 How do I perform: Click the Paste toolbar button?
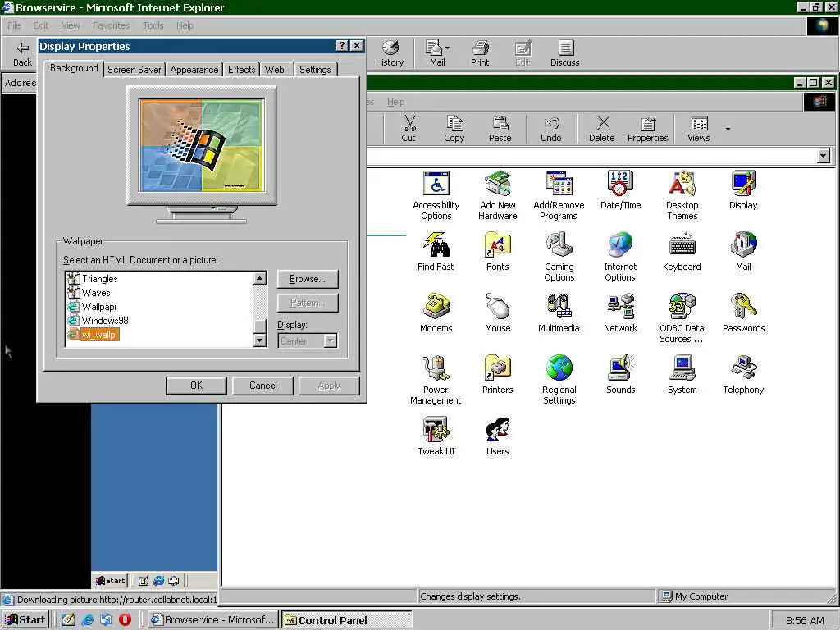point(500,129)
